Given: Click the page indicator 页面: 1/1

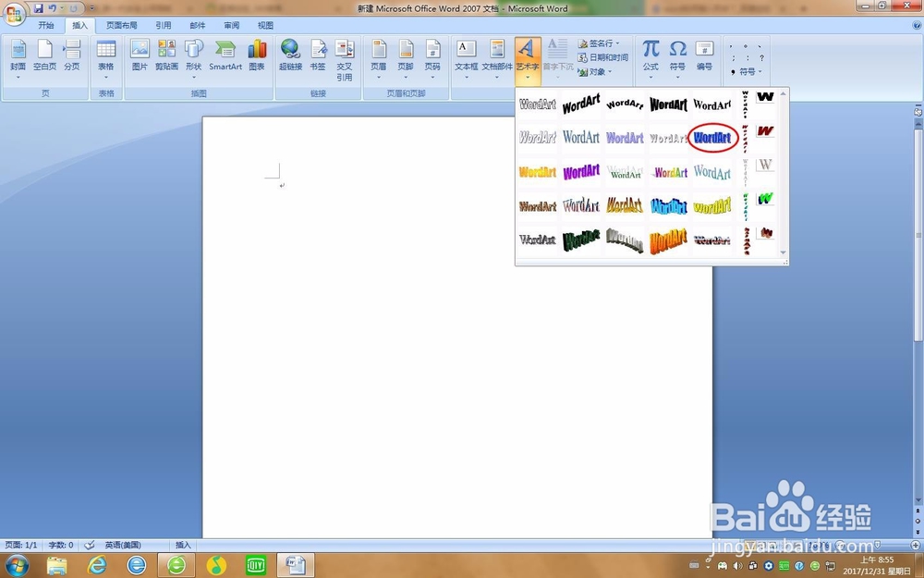Looking at the screenshot, I should click(x=20, y=545).
